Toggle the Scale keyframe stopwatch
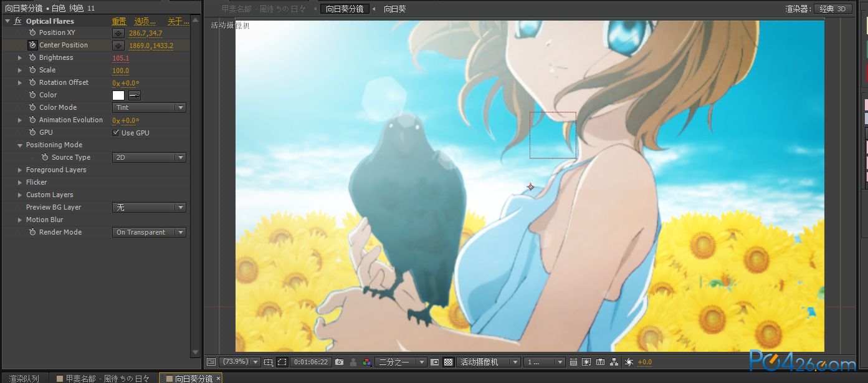The height and width of the screenshot is (383, 868). [32, 70]
